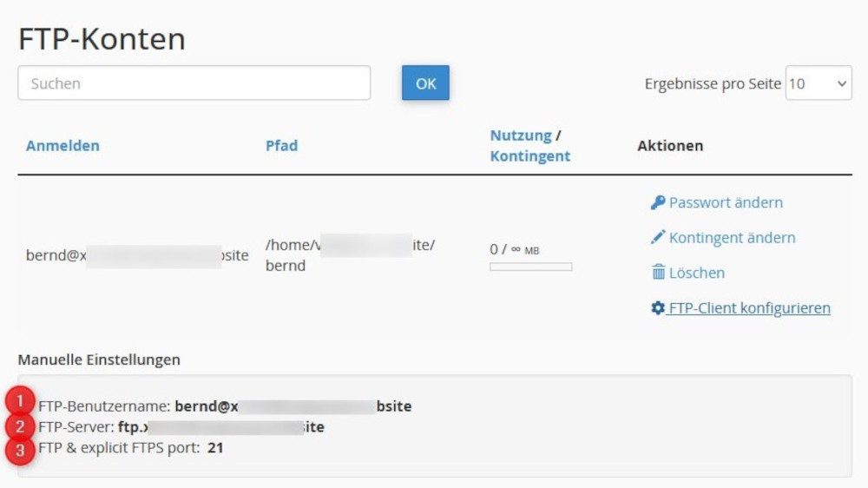Sort accounts by Anmelden column
This screenshot has height=488, width=868.
pos(62,146)
